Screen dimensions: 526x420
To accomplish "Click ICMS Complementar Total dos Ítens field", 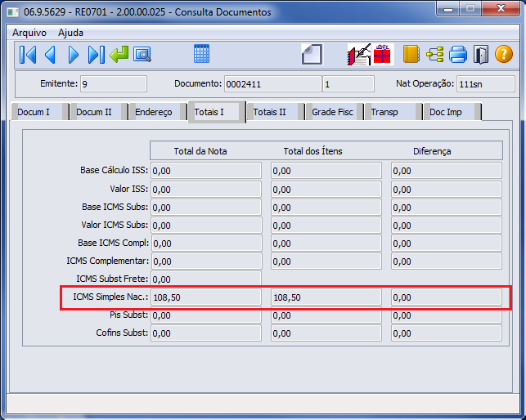I will coord(326,261).
